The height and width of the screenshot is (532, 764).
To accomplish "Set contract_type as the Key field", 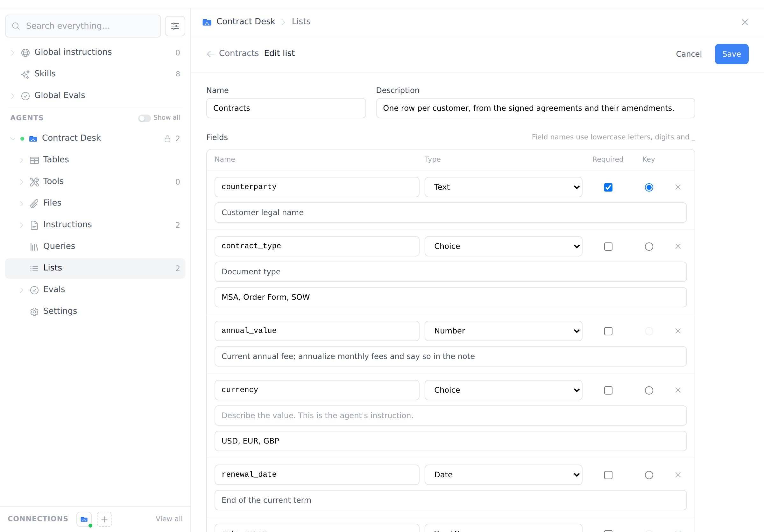I will (649, 246).
